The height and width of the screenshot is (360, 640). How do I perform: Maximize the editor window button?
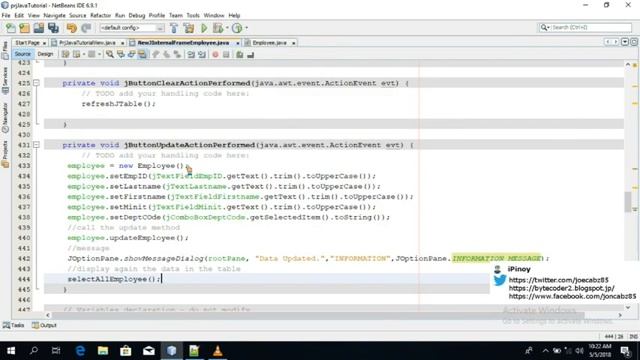[634, 42]
